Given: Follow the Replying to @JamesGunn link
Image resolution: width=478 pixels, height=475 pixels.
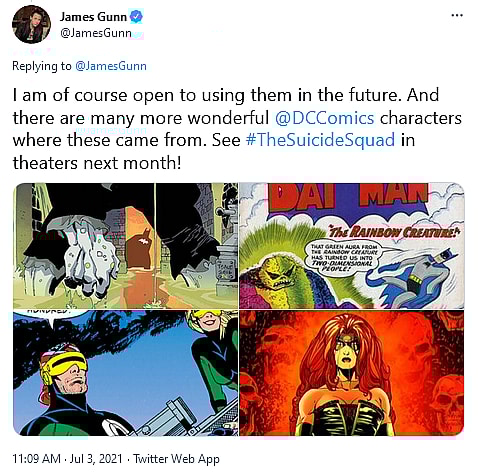Looking at the screenshot, I should [111, 66].
